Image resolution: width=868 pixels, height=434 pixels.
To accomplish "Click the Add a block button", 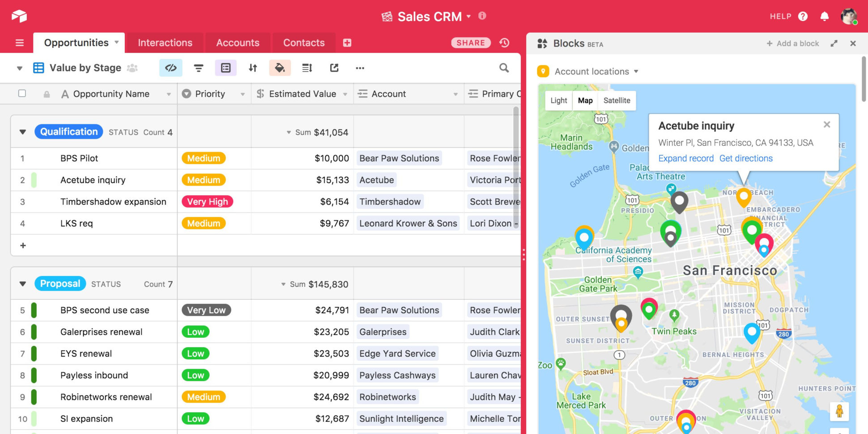I will tap(793, 43).
